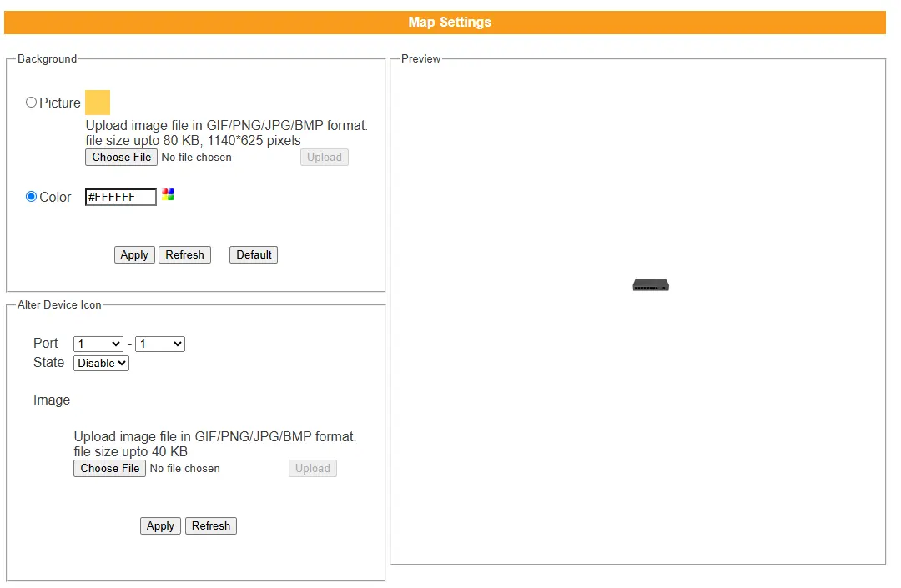Focus the #FFFFFF color hex field
The width and height of the screenshot is (901, 588).
(121, 197)
